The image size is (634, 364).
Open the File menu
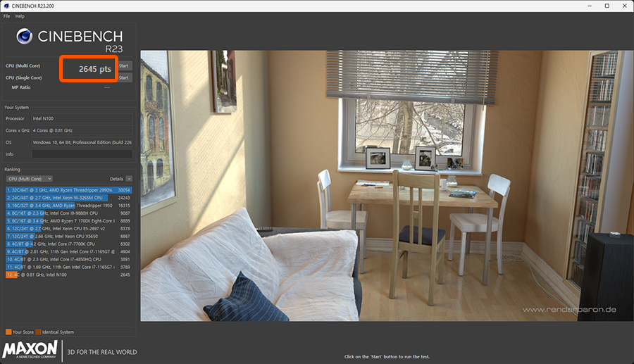click(6, 16)
